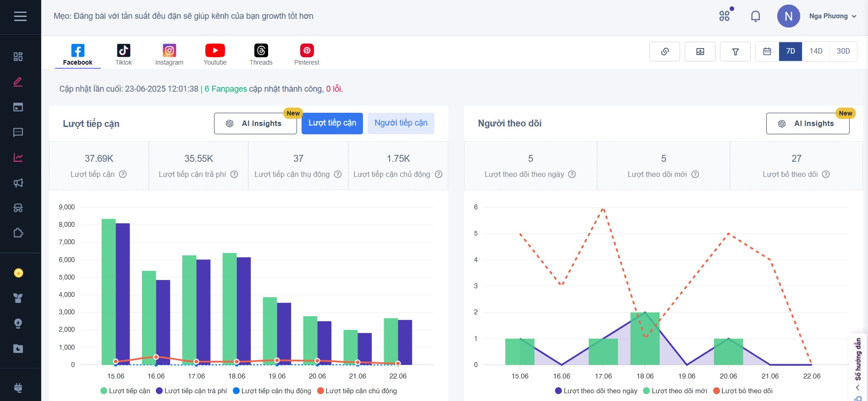Open the megaphone ads icon in sidebar
Image resolution: width=868 pixels, height=401 pixels.
18,183
